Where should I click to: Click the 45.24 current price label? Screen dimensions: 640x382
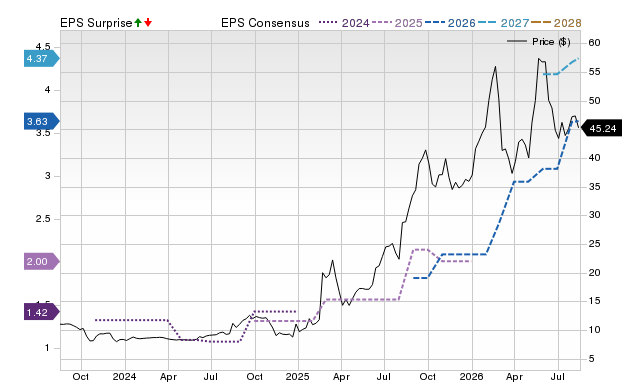tap(601, 129)
